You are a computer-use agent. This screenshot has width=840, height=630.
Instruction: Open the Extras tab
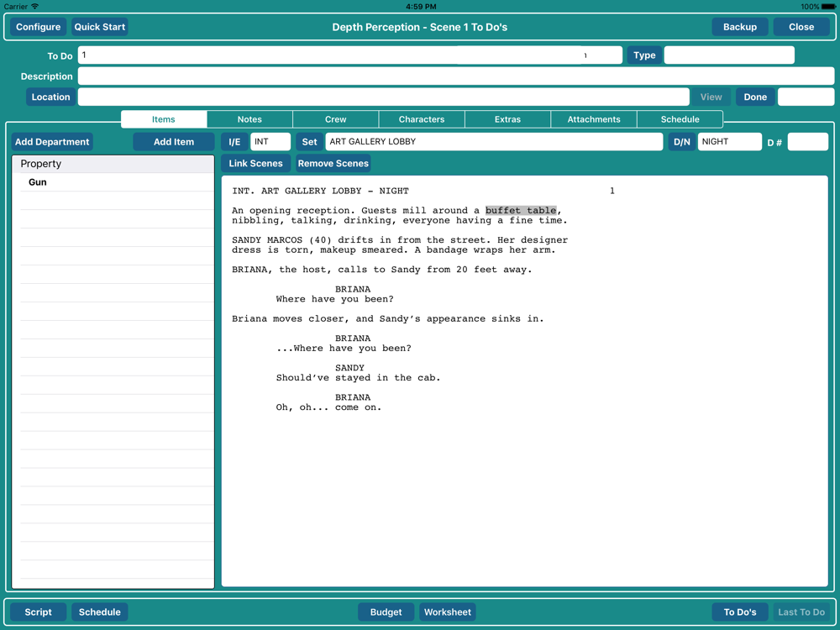click(508, 119)
